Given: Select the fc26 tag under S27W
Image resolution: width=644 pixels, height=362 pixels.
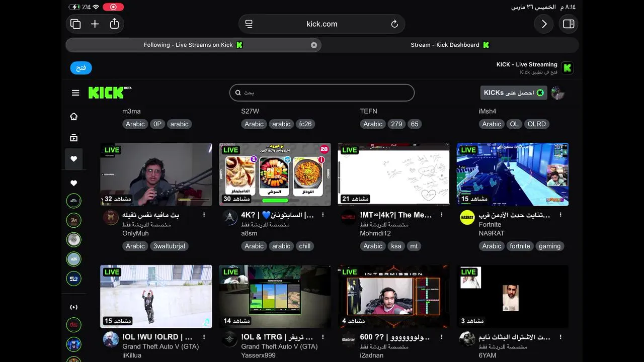Looking at the screenshot, I should [x=305, y=124].
